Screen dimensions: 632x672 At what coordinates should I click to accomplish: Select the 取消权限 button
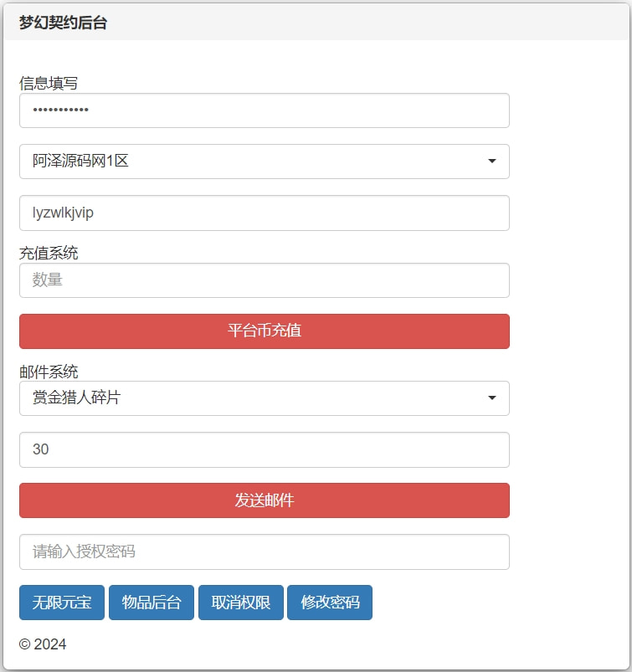(x=241, y=603)
